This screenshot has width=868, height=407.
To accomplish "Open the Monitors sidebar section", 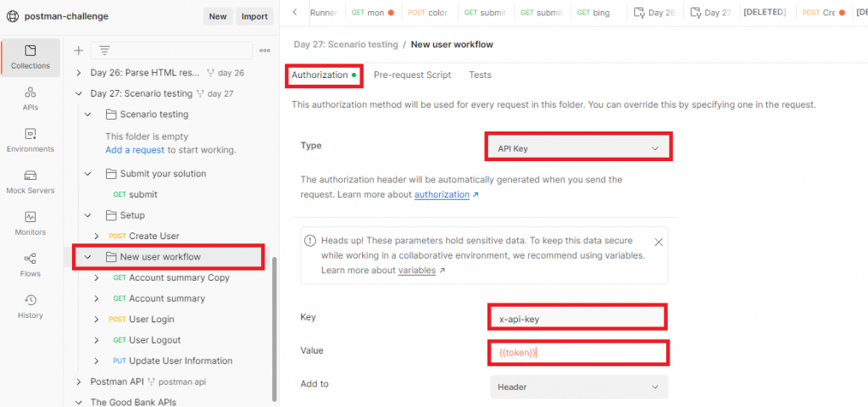I will tap(31, 224).
